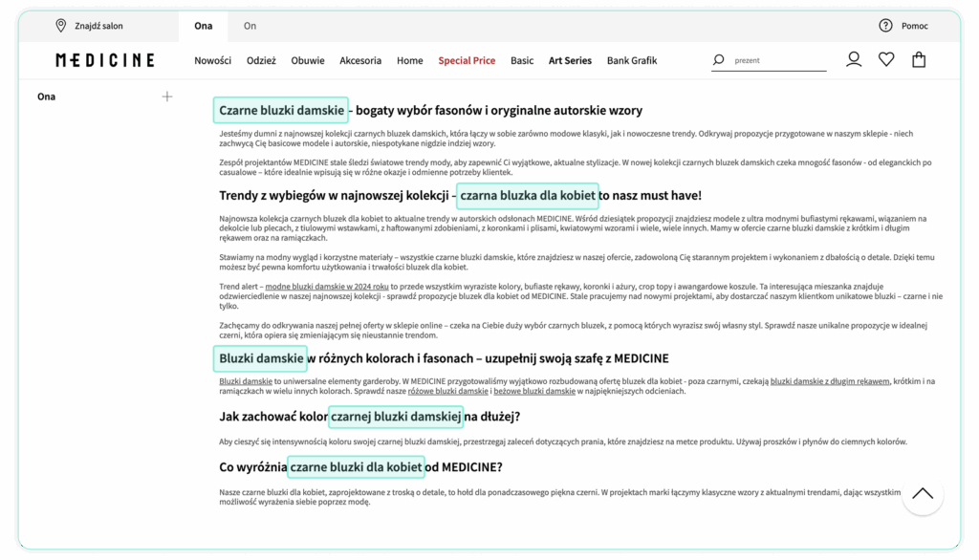Image resolution: width=979 pixels, height=560 pixels.
Task: Expand the Ona sidebar section plus
Action: point(166,97)
